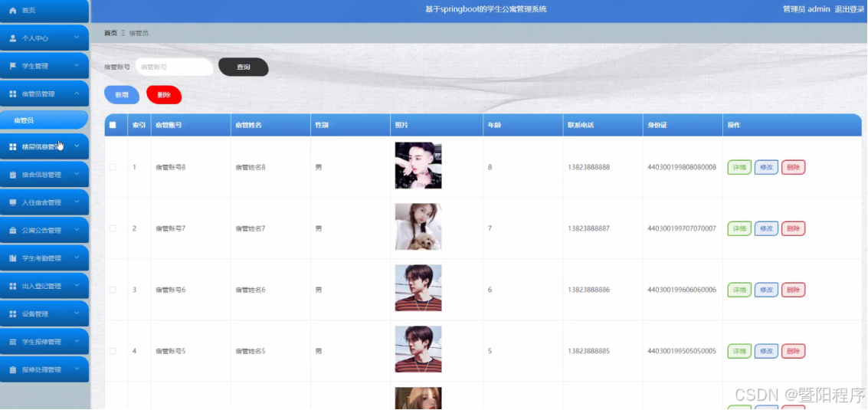868x410 pixels.
Task: Click the 查询 search button
Action: [x=244, y=67]
